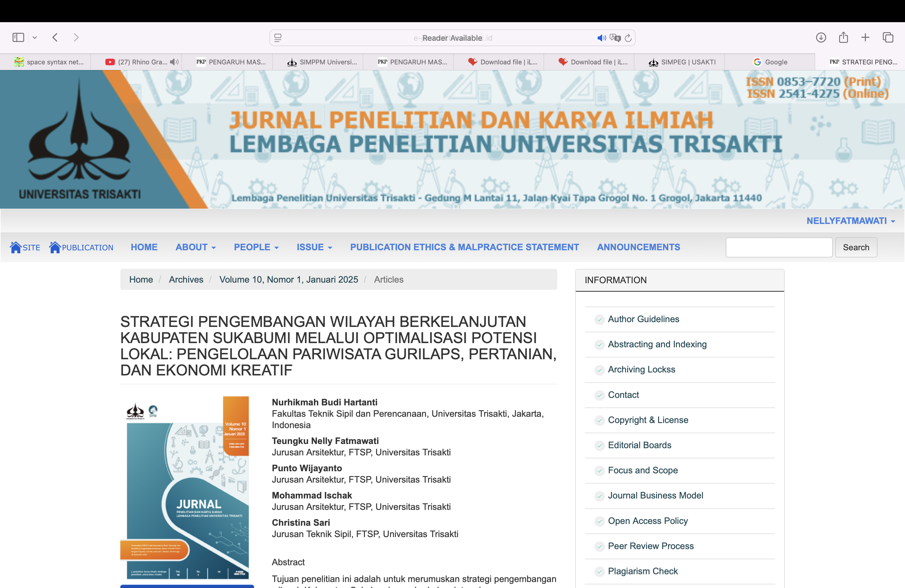Open the ISSUE navigation dropdown

pos(314,247)
